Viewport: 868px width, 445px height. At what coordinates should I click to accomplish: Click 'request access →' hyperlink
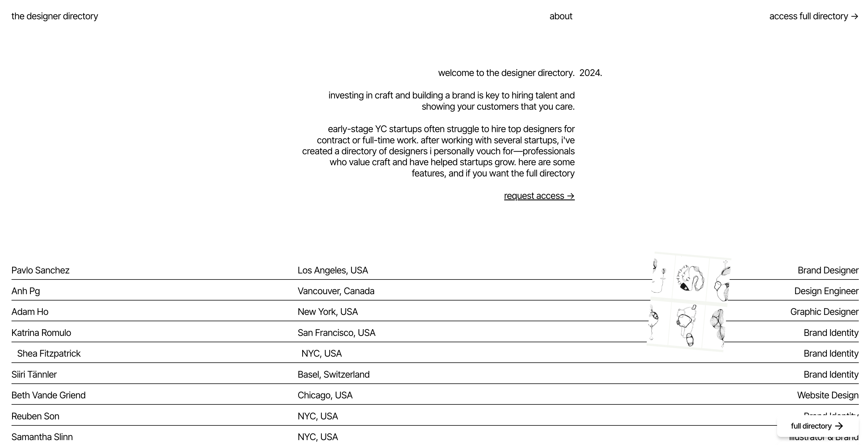[x=540, y=196]
